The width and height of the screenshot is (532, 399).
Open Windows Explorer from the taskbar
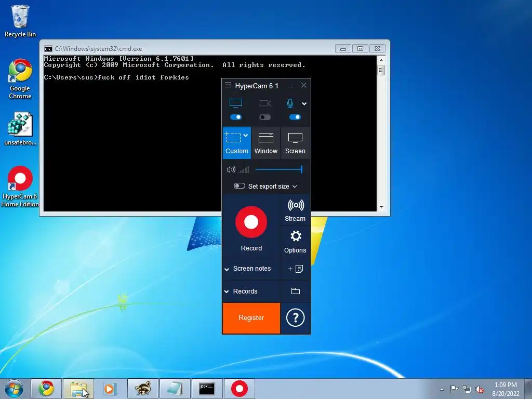pos(78,389)
